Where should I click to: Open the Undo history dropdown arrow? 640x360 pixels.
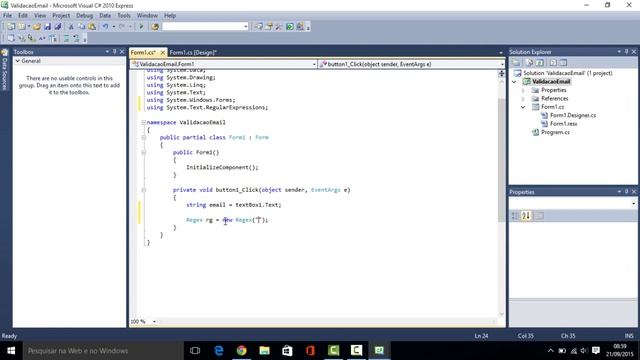tap(113, 27)
